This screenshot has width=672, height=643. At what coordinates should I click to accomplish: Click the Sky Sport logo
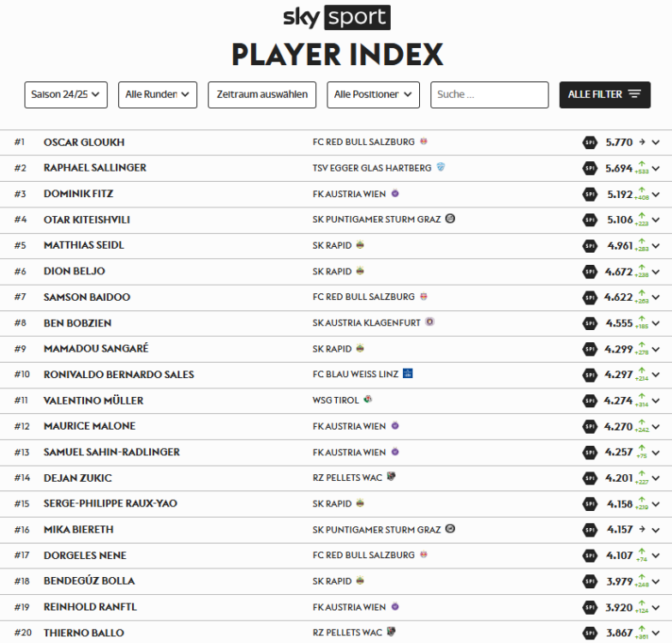point(336,17)
